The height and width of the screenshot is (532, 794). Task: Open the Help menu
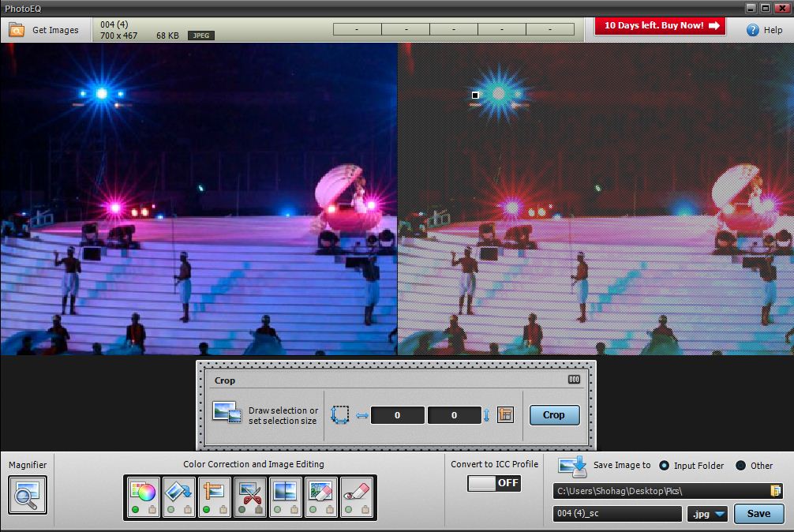[765, 30]
